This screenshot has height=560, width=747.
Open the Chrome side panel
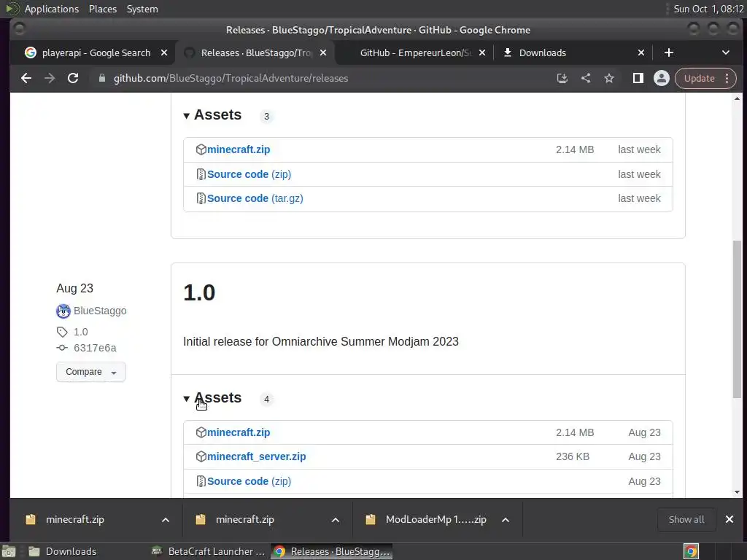(638, 78)
